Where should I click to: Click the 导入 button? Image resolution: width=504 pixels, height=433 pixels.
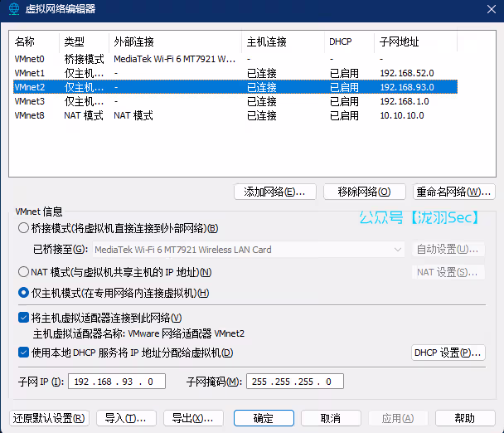pos(126,418)
